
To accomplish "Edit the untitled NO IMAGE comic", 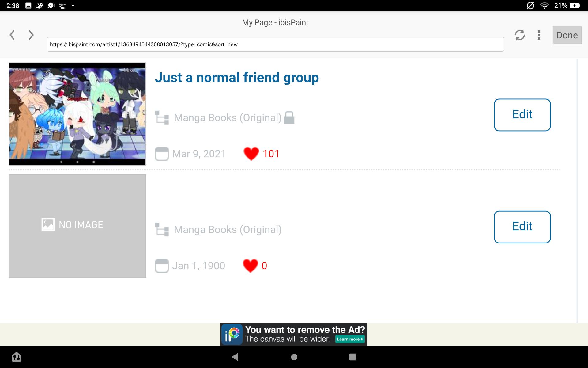I will click(522, 227).
